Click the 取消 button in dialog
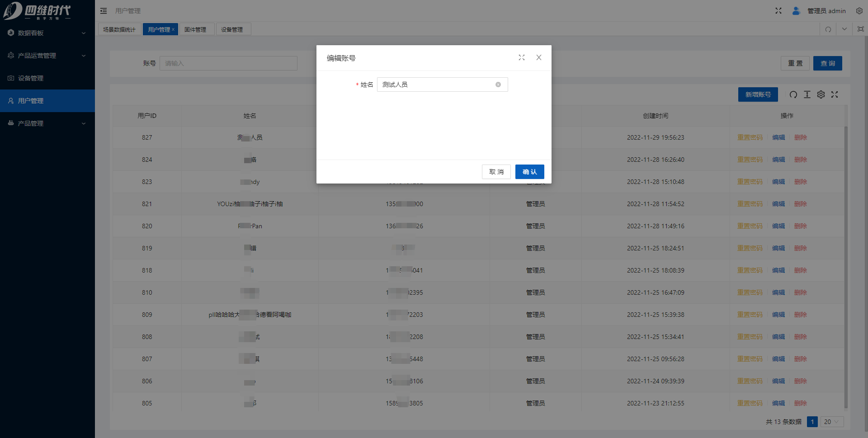This screenshot has width=868, height=438. coord(496,172)
